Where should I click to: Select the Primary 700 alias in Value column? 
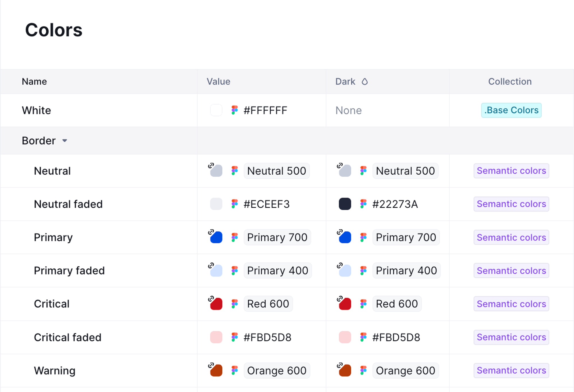[x=277, y=237]
